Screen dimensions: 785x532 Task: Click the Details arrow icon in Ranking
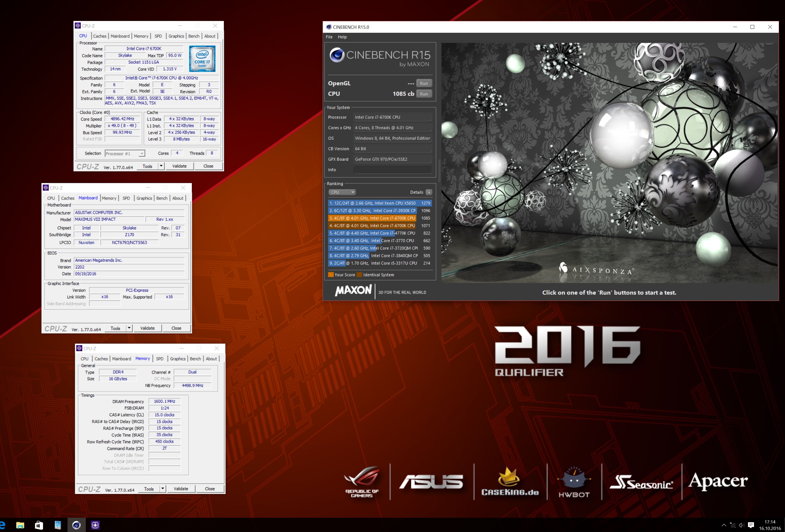(x=429, y=192)
